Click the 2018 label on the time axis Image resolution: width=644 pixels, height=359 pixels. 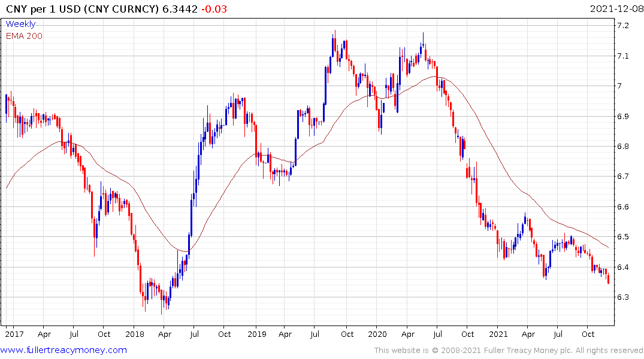(x=135, y=334)
